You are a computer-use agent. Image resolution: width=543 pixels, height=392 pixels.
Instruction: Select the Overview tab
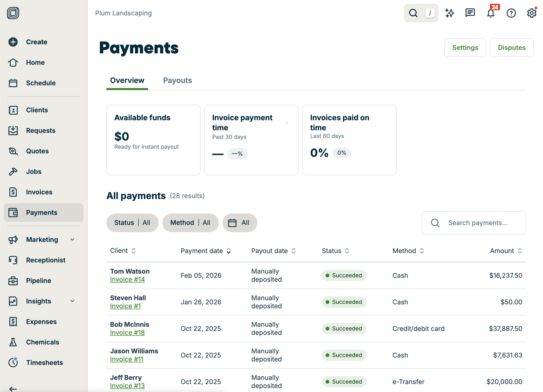coord(127,81)
